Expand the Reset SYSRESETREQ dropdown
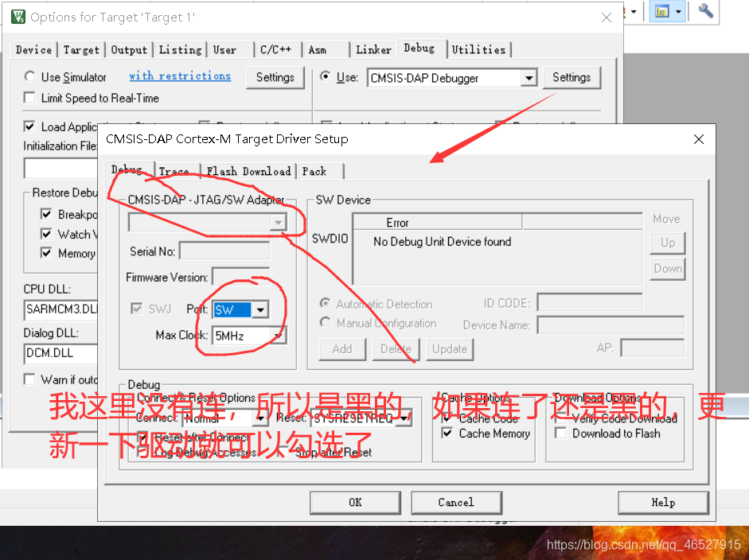The image size is (749, 560). tap(404, 418)
